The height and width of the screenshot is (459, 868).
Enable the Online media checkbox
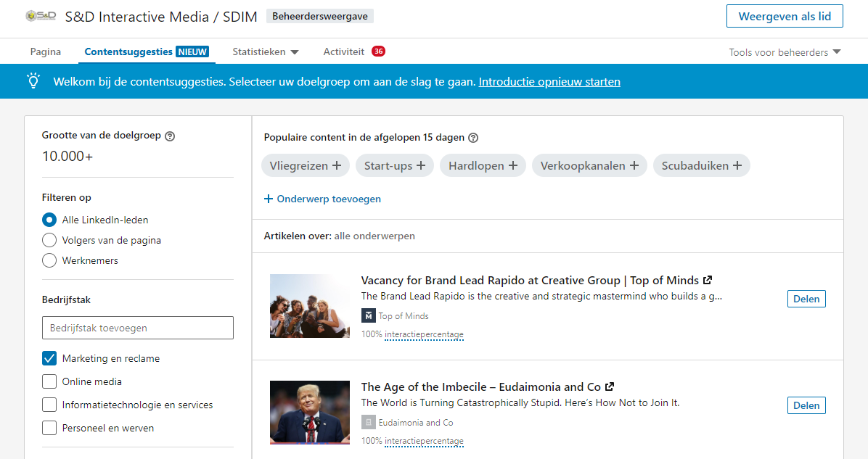tap(49, 381)
